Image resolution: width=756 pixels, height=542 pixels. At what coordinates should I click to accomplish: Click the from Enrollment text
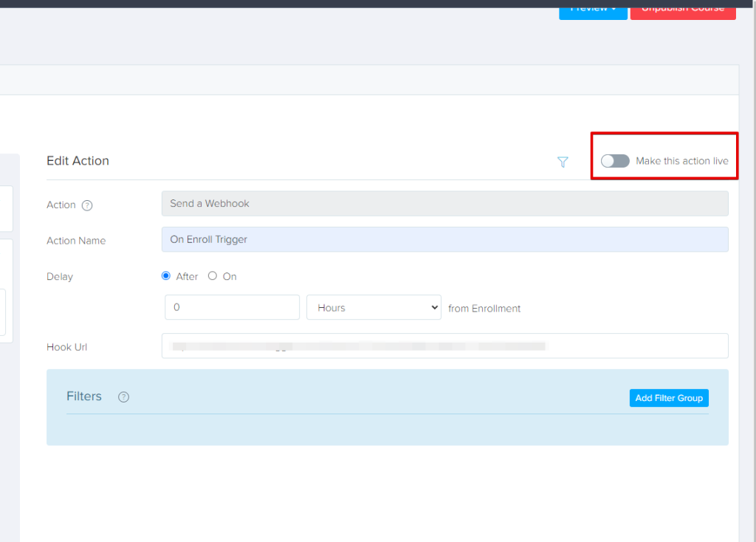[484, 309]
